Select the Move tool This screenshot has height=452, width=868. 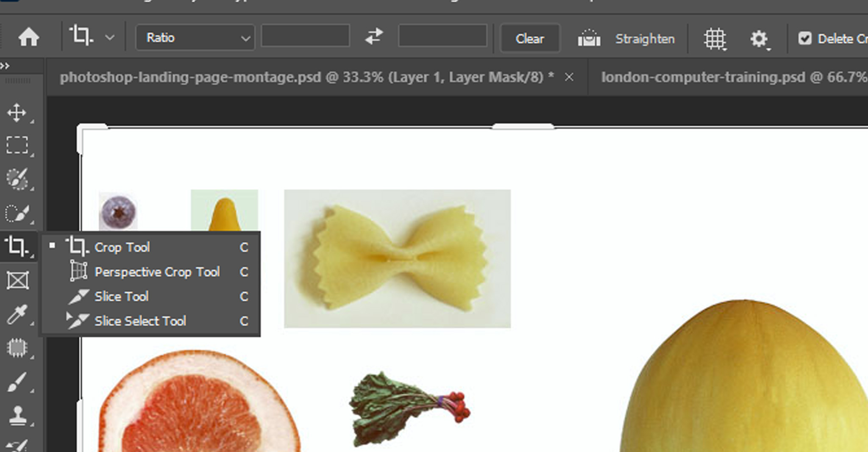17,113
